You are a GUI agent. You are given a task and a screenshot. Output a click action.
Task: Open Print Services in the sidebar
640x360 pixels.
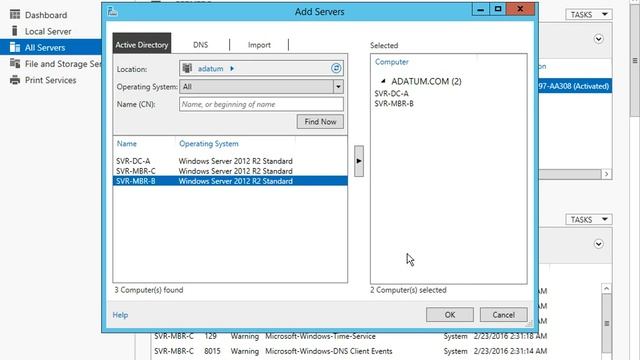51,80
